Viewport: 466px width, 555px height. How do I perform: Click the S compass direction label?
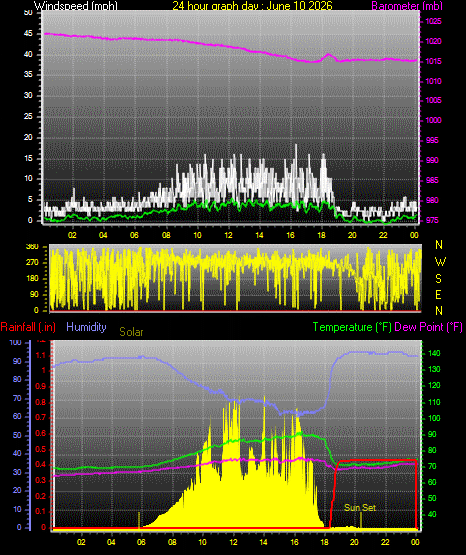point(438,279)
